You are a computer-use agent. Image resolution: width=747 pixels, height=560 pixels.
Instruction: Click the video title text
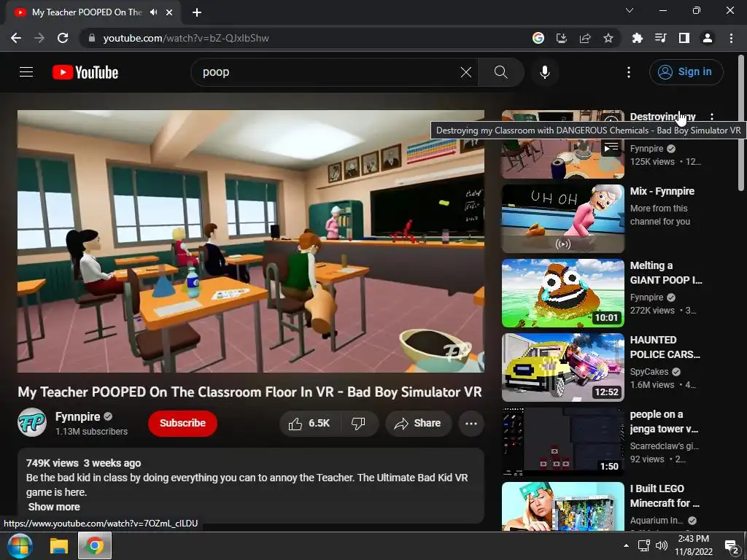tap(249, 392)
